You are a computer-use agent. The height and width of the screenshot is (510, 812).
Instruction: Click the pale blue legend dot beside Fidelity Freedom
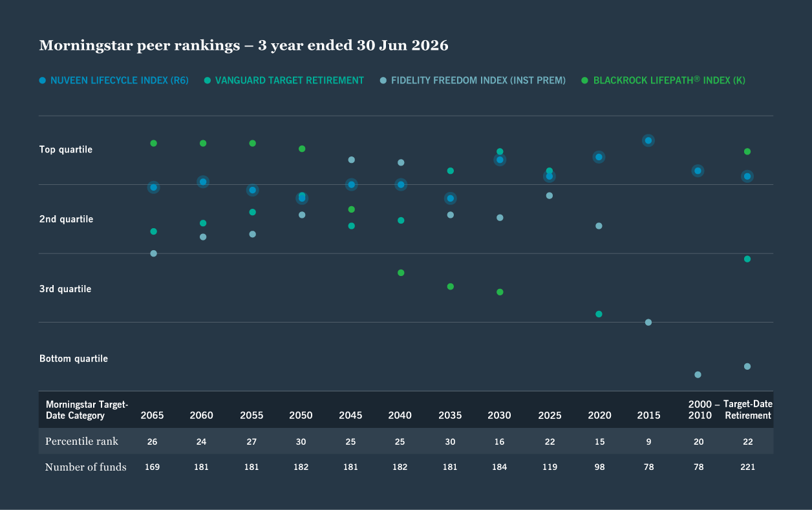click(383, 81)
